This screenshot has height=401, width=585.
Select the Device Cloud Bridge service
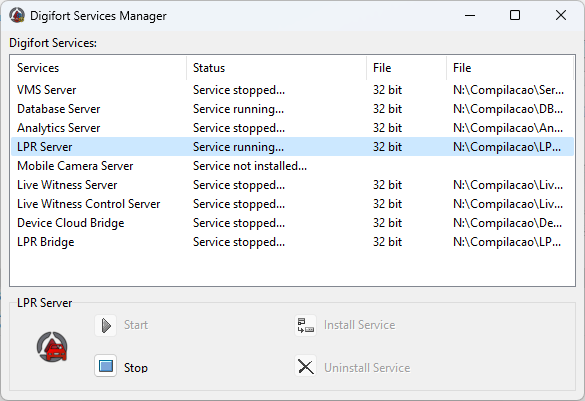[292, 223]
